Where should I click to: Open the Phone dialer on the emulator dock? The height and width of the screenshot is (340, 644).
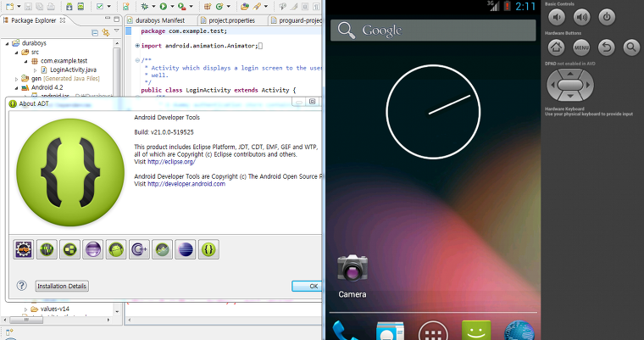click(x=344, y=331)
